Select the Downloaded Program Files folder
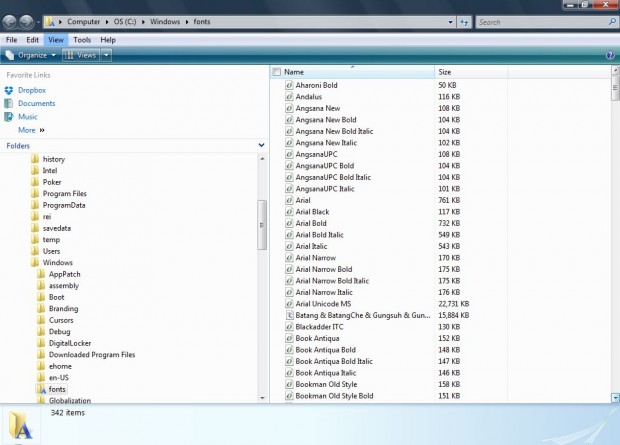This screenshot has width=620, height=445. pyautogui.click(x=92, y=354)
